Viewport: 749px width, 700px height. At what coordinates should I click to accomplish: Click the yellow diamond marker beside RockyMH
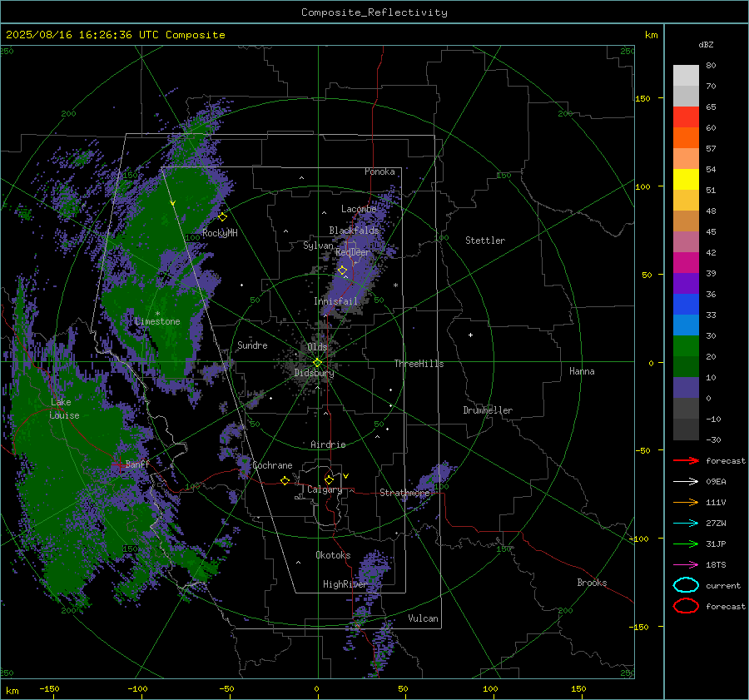[222, 217]
